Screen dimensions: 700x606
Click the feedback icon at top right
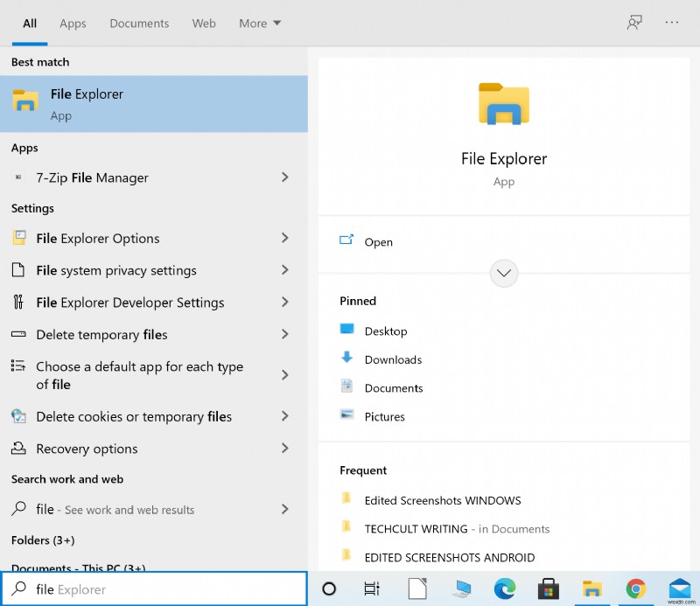634,23
